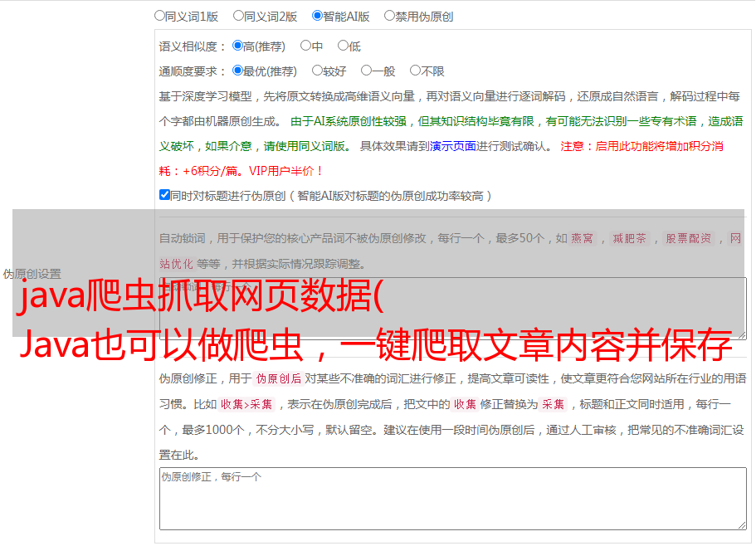Click the 伪原创修正 text area resize handle
Image resolution: width=756 pixels, height=546 pixels.
click(x=741, y=524)
